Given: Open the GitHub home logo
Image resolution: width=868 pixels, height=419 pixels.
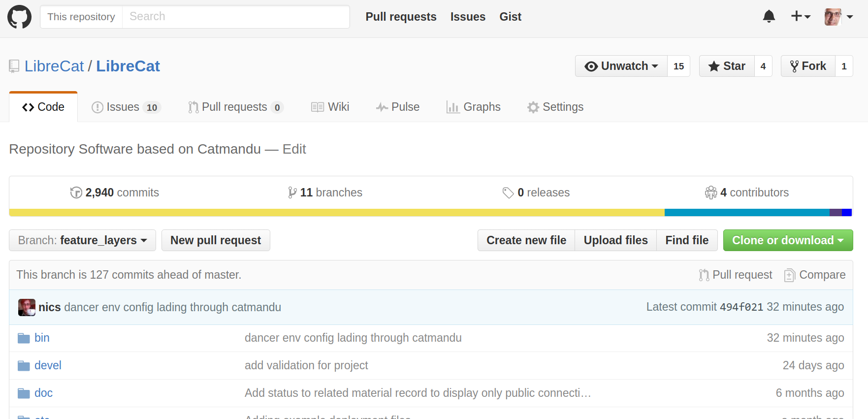Looking at the screenshot, I should coord(19,17).
